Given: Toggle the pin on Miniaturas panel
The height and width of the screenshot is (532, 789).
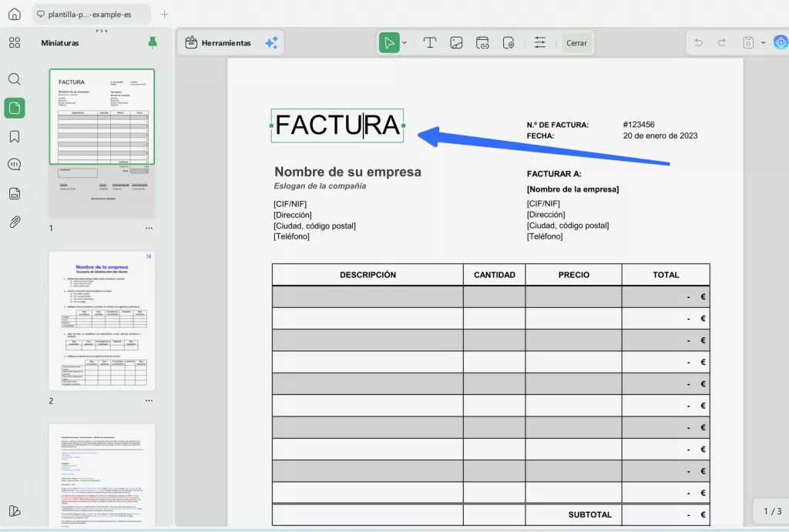Looking at the screenshot, I should 153,43.
